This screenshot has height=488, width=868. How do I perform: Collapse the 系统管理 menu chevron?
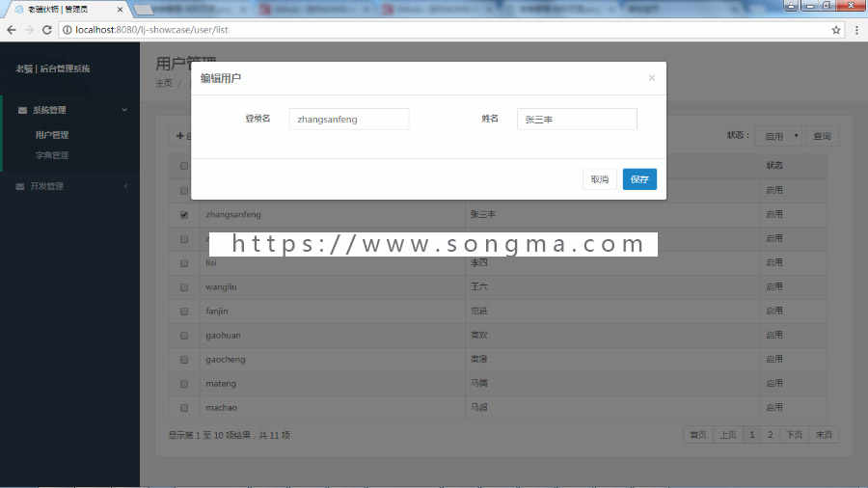[124, 110]
